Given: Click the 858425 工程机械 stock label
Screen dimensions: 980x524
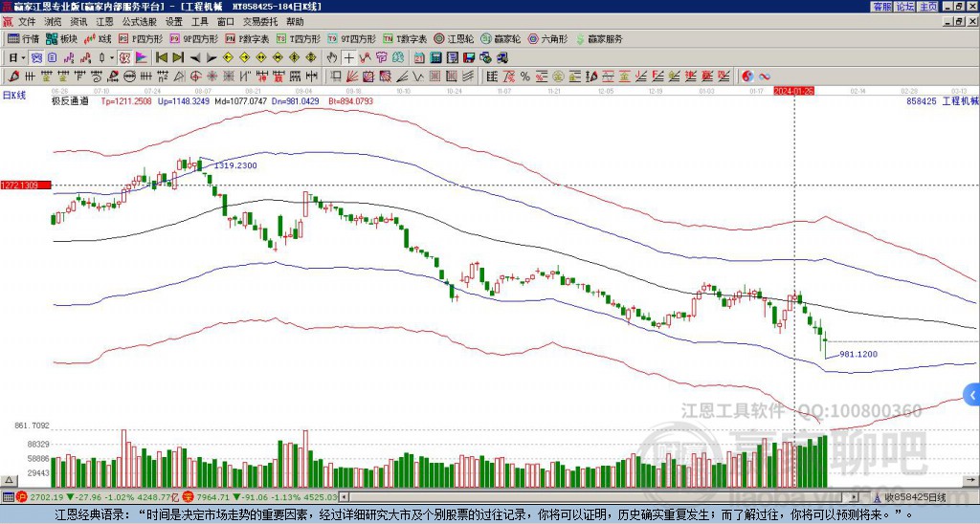Looking at the screenshot, I should click(x=943, y=101).
